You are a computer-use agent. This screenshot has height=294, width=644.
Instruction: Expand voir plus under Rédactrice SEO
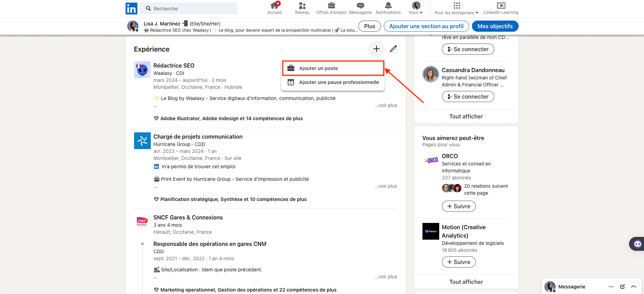(x=386, y=105)
